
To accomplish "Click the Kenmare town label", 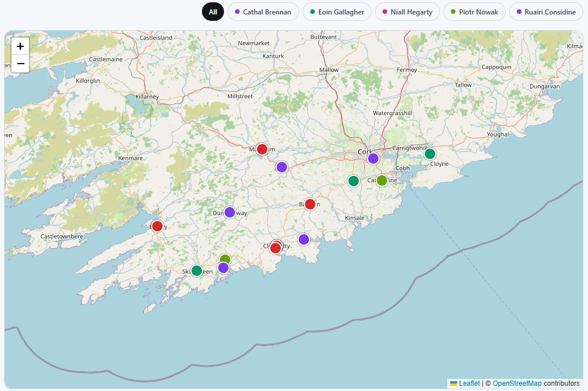I will pyautogui.click(x=130, y=158).
